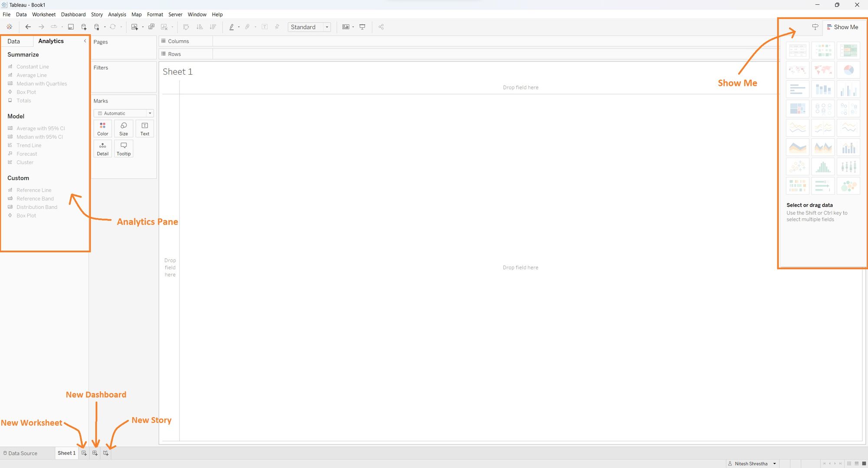Viewport: 868px width, 468px height.
Task: Switch to the Data pane tab
Action: (x=13, y=41)
